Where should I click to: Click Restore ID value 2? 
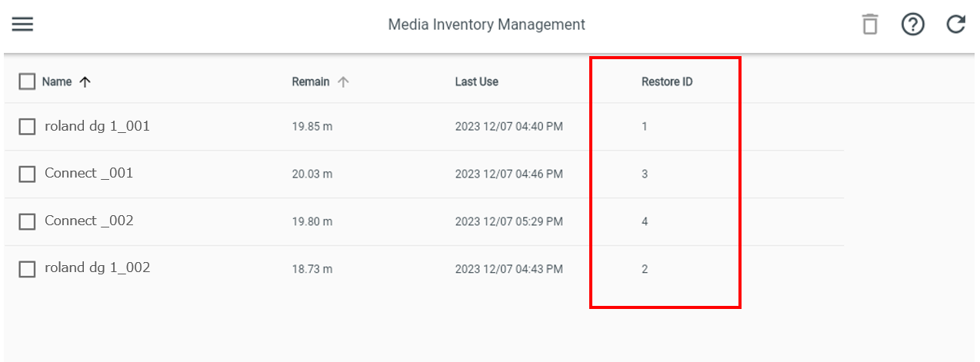[x=645, y=269]
